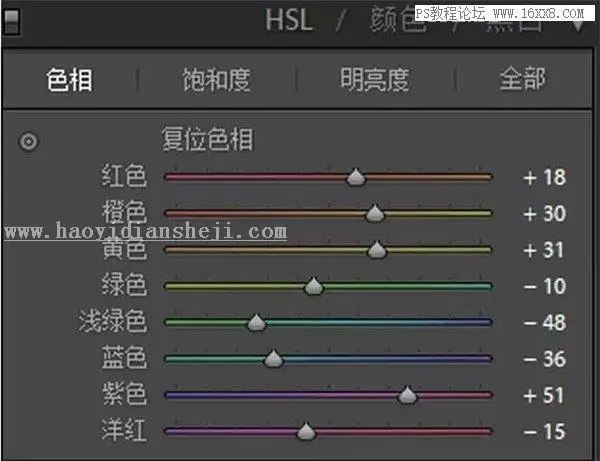Open the HSL mode in panel header
Image resolution: width=600 pixels, height=461 pixels.
(289, 20)
